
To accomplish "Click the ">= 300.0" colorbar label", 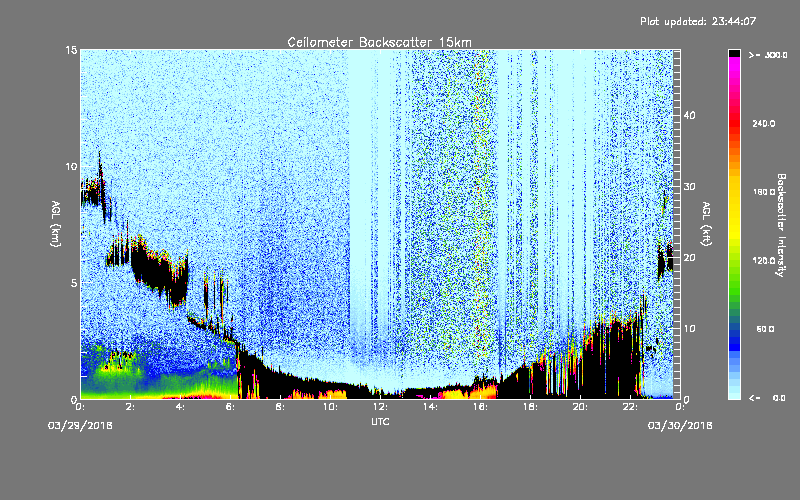I will 768,55.
